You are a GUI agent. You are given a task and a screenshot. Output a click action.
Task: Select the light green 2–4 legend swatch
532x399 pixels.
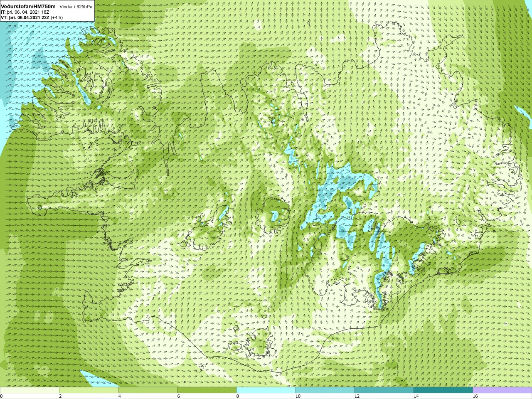(x=89, y=390)
